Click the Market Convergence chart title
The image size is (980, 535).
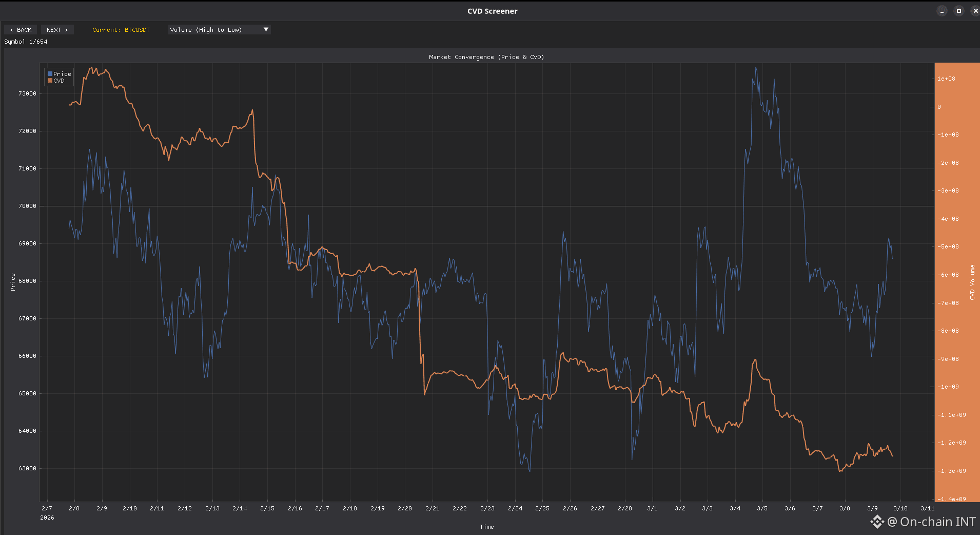tap(486, 57)
